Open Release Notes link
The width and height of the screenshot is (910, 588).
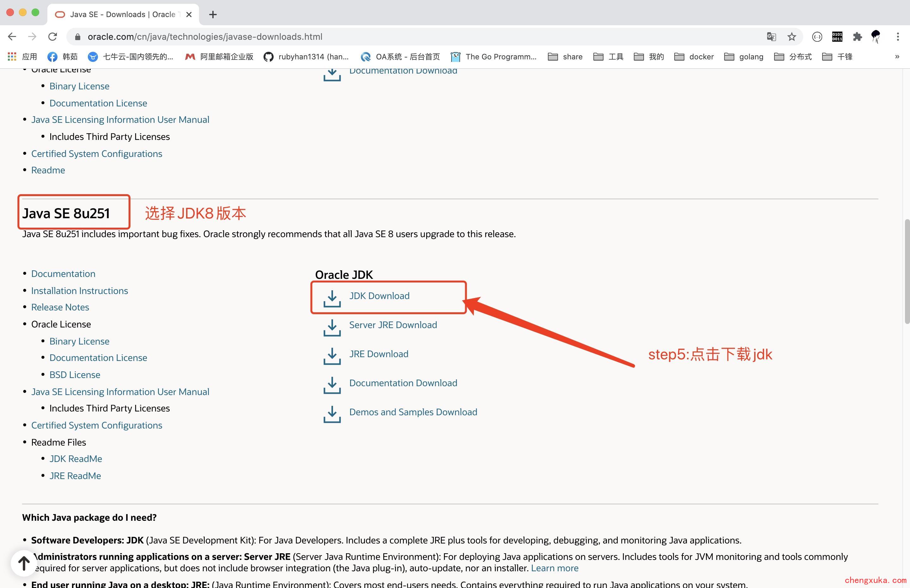click(60, 307)
